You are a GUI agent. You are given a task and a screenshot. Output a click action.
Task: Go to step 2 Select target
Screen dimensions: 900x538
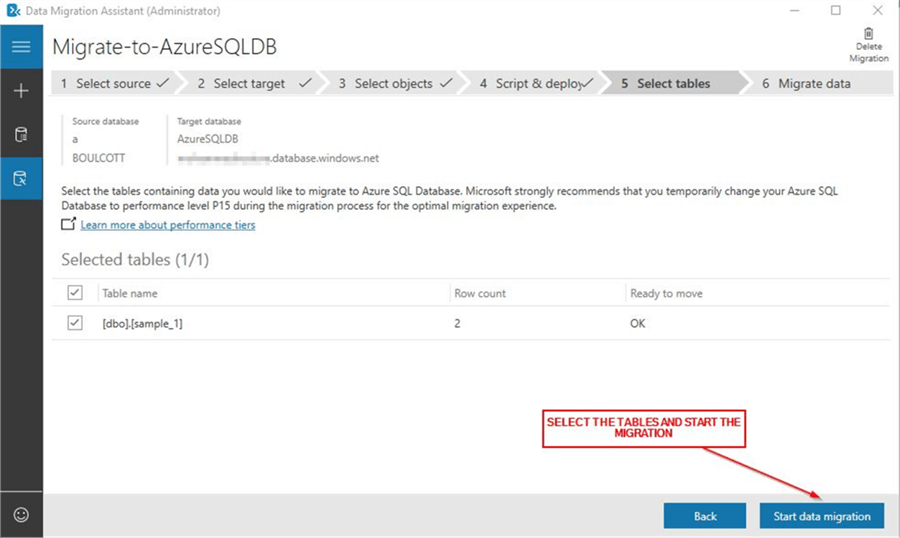tap(250, 83)
